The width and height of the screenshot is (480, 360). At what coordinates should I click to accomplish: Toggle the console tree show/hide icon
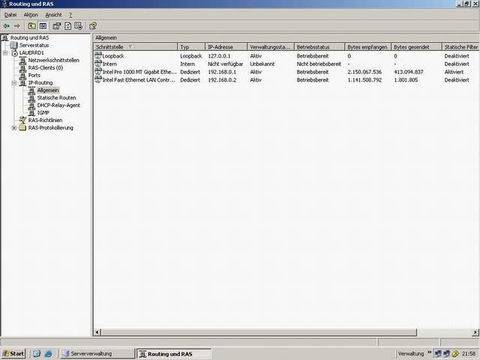pos(43,26)
